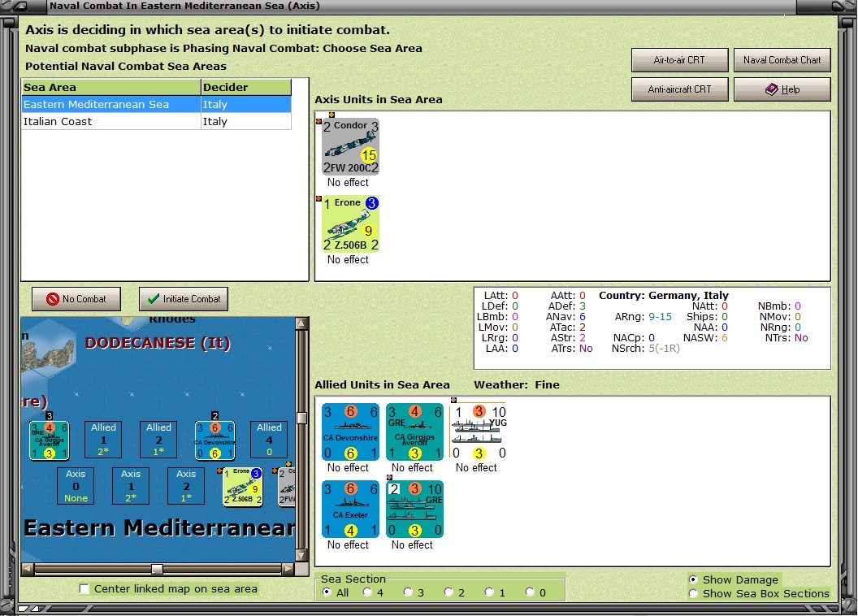The image size is (858, 616).
Task: Open the Air-to-air CRT chart
Action: (679, 60)
